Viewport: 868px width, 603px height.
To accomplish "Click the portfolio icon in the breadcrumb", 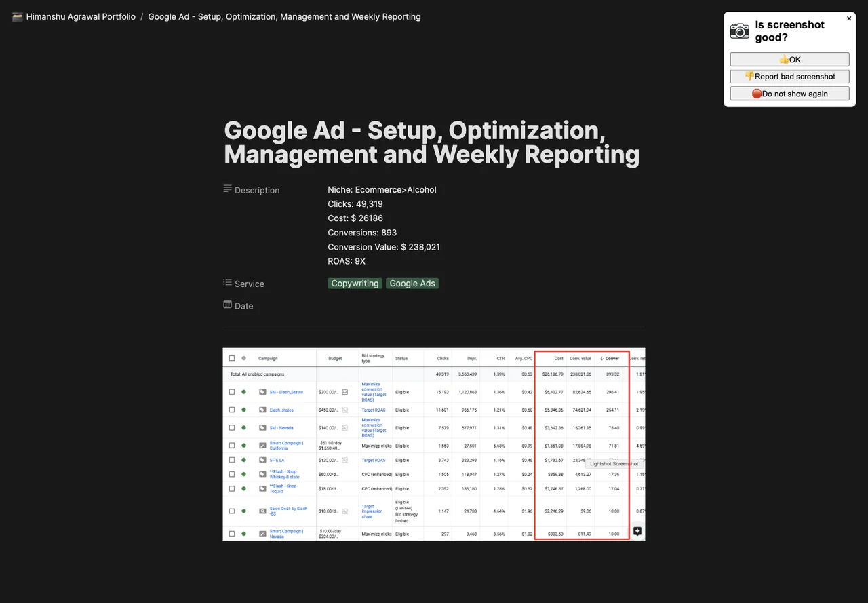I will click(18, 16).
